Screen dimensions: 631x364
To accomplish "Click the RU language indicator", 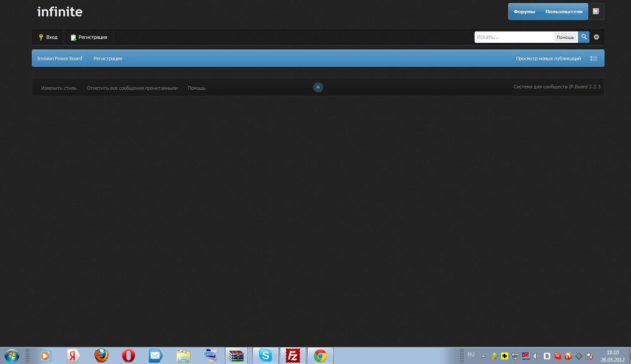I will 471,355.
